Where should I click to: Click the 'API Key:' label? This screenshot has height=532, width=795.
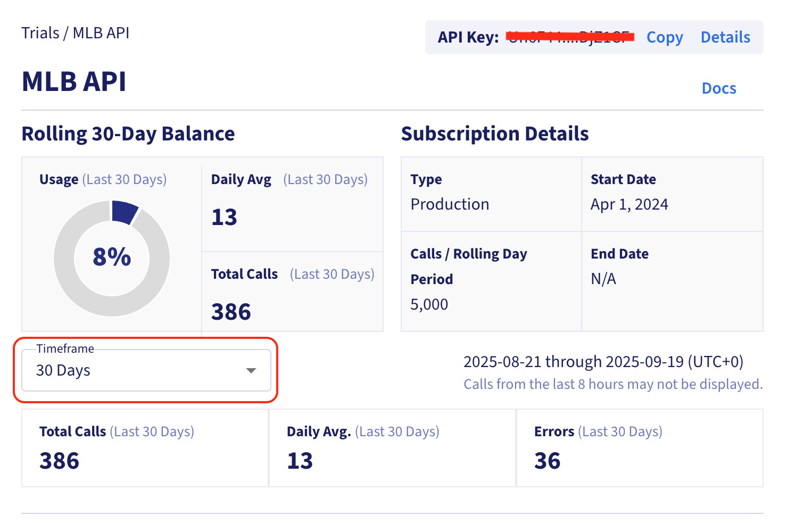tap(468, 37)
